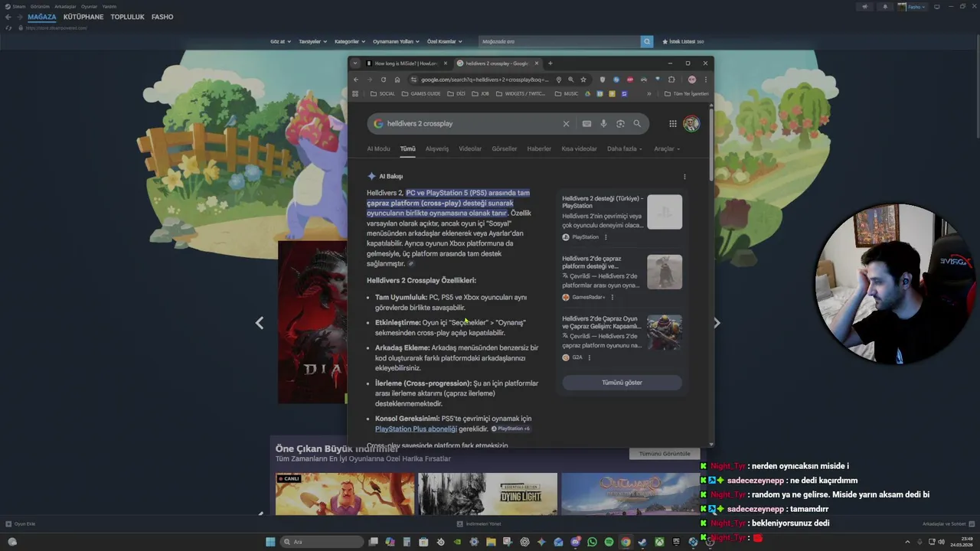Open Chrome apps shortcut in bookmarks bar
Viewport: 980px width, 551px height.
[x=355, y=94]
